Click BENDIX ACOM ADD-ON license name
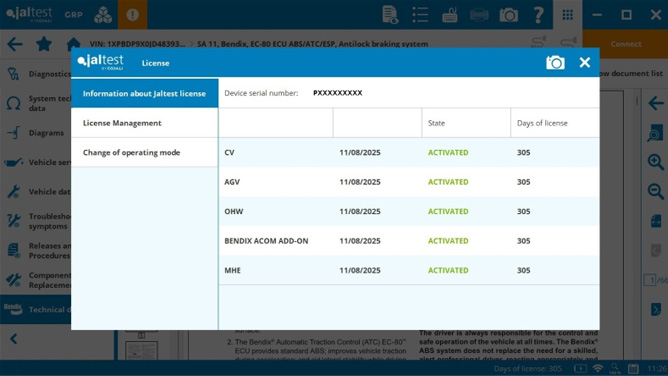The width and height of the screenshot is (668, 376). (266, 241)
